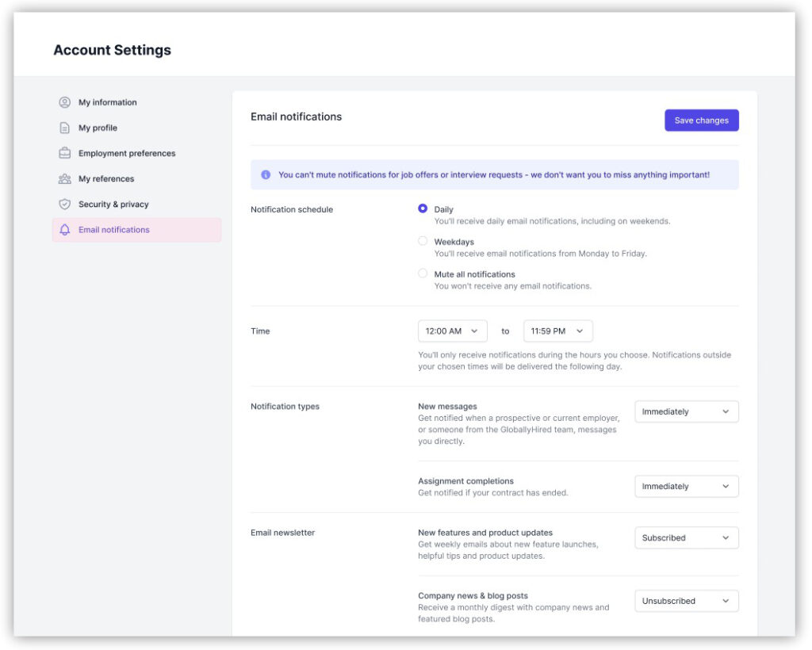Click the Employment preferences briefcase icon

click(65, 153)
